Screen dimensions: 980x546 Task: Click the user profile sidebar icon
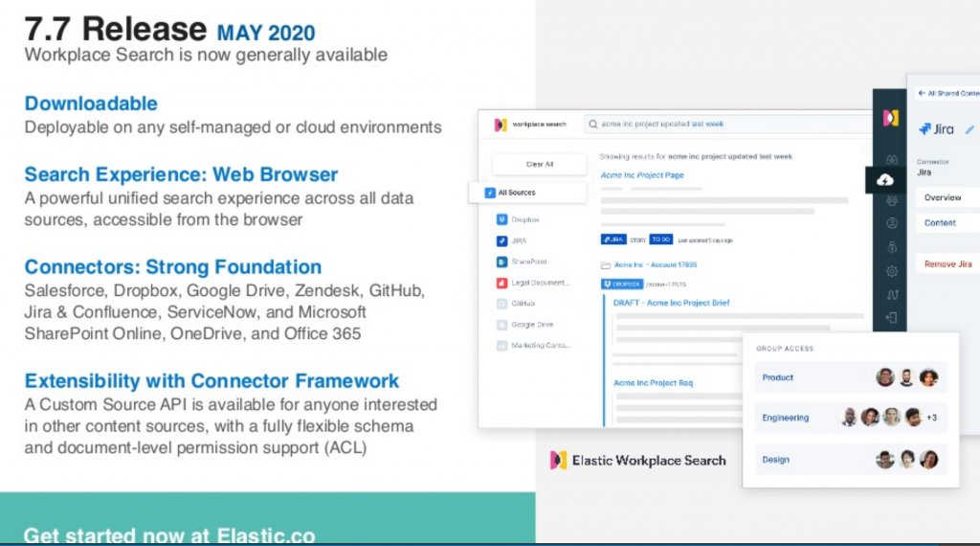[x=892, y=223]
